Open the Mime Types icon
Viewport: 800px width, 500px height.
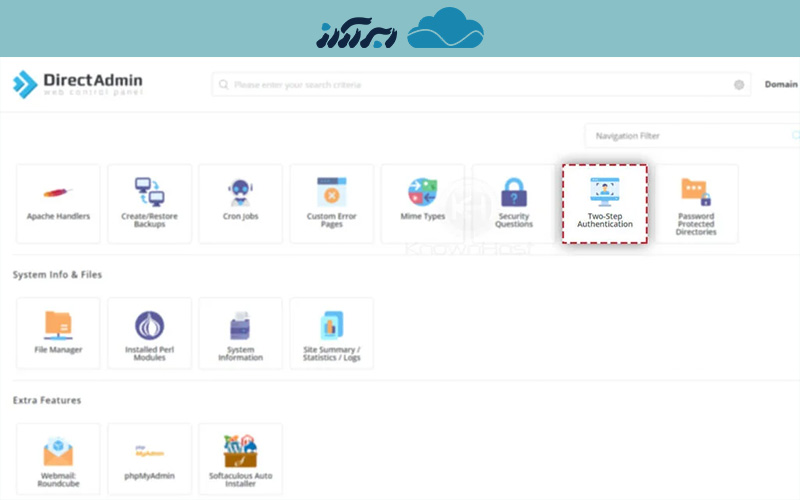click(x=422, y=203)
